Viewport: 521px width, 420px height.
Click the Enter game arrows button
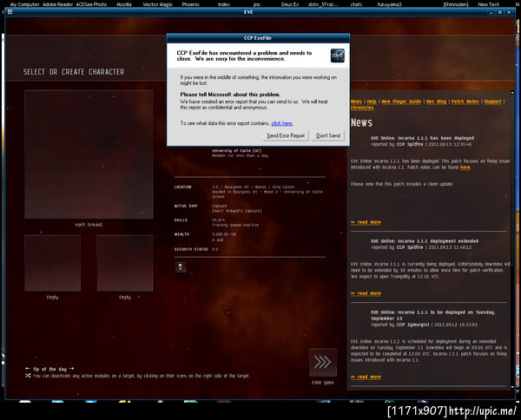click(x=323, y=362)
